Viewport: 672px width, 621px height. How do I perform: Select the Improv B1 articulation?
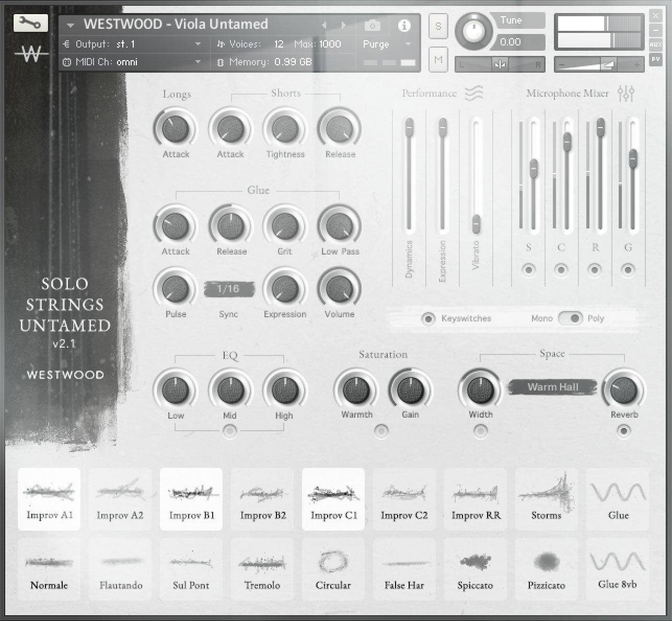[x=191, y=499]
